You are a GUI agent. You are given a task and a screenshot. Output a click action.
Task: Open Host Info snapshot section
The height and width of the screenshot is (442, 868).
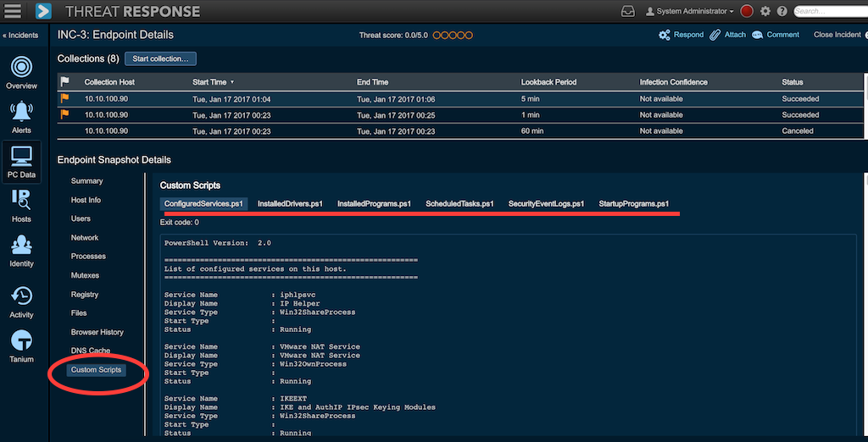tap(86, 200)
